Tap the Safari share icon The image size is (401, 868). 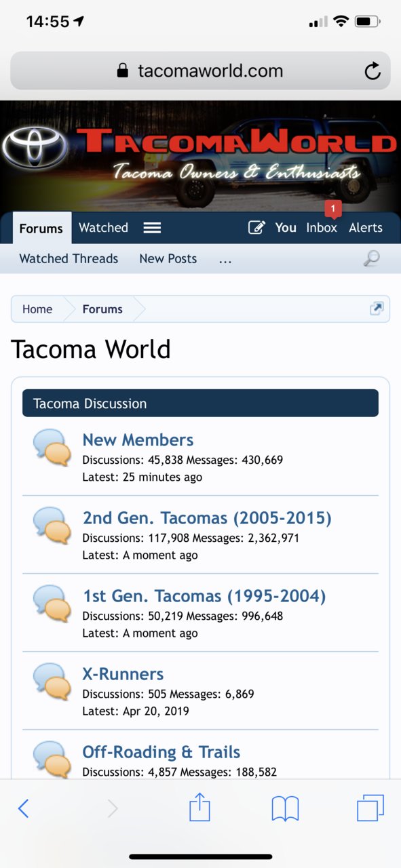point(199,808)
